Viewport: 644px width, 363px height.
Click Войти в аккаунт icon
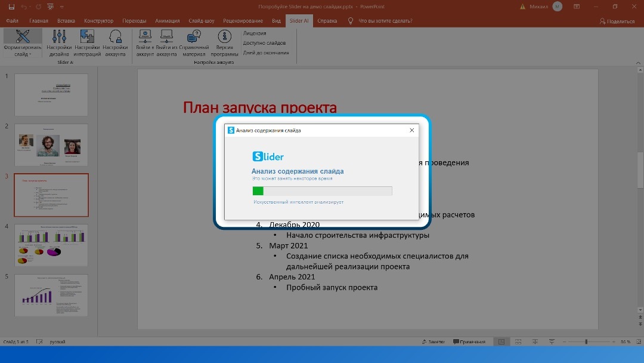(x=145, y=37)
